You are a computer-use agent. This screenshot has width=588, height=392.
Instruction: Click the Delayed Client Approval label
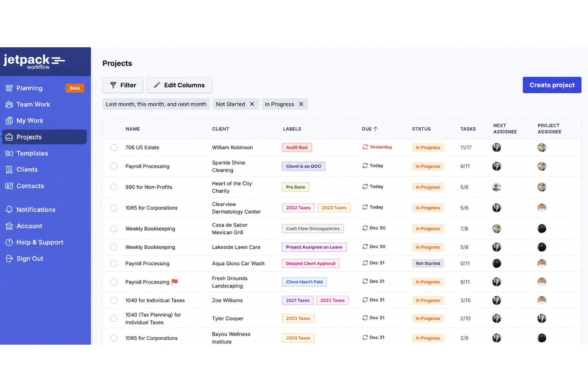click(x=311, y=263)
